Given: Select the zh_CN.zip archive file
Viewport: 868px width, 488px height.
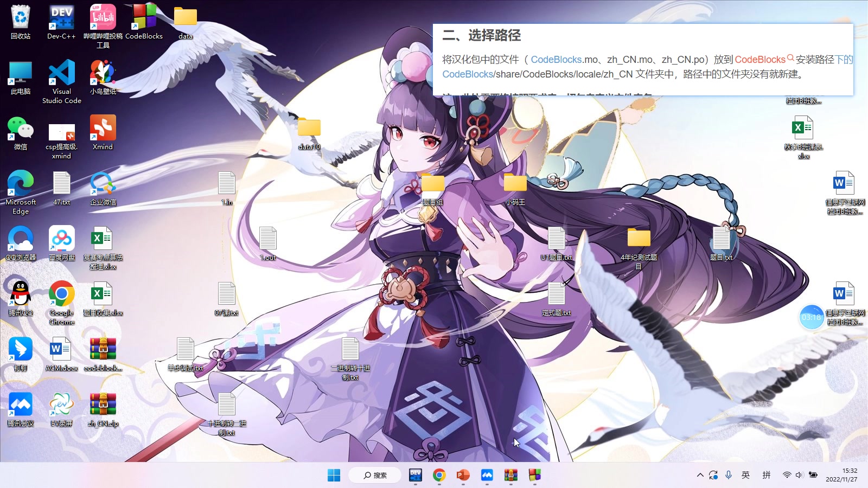Looking at the screenshot, I should [103, 410].
